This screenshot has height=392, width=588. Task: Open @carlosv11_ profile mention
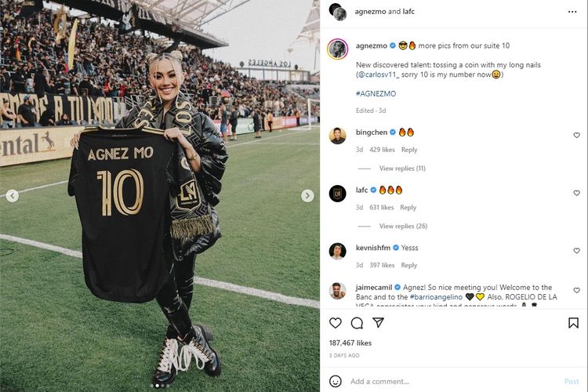pos(379,74)
